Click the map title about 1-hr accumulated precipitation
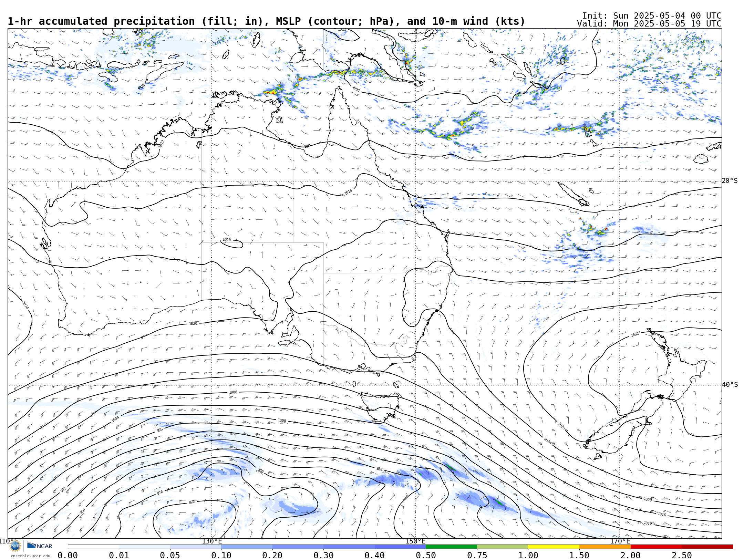This screenshot has width=744, height=560. (266, 21)
